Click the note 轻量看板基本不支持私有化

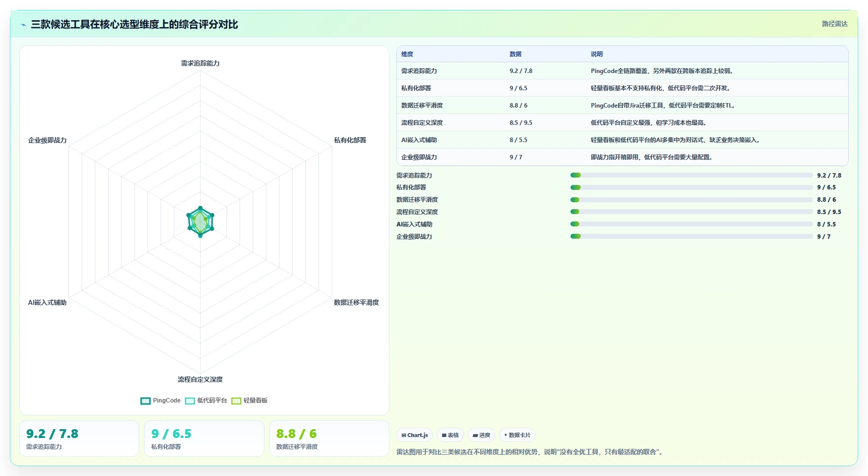(661, 88)
